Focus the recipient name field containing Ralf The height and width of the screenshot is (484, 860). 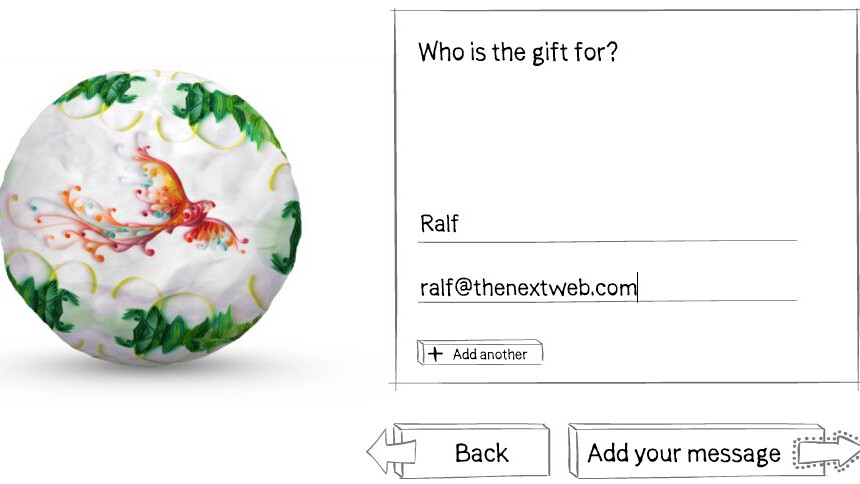pyautogui.click(x=607, y=224)
